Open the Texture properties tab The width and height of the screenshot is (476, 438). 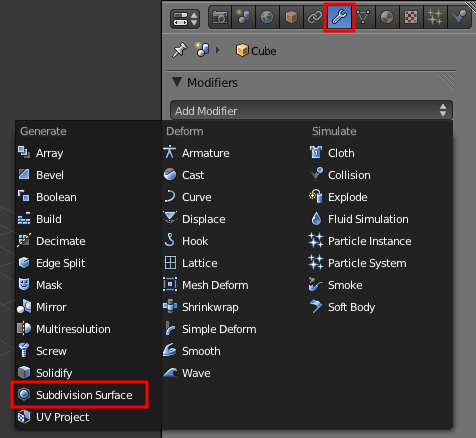pos(411,17)
